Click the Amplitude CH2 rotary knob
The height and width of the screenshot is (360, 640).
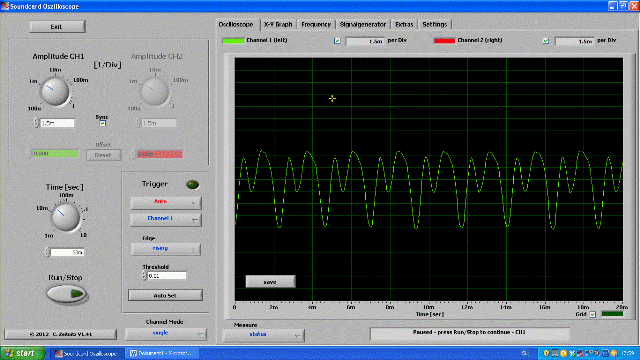tap(155, 91)
